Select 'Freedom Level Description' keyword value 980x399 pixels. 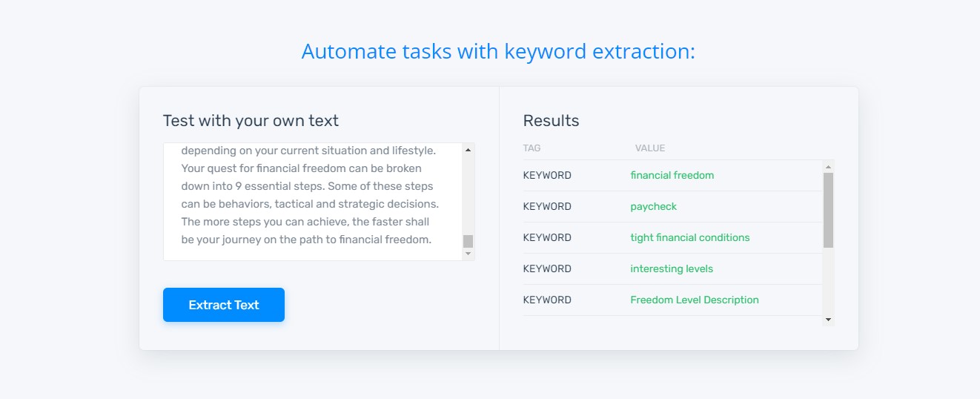coord(695,300)
